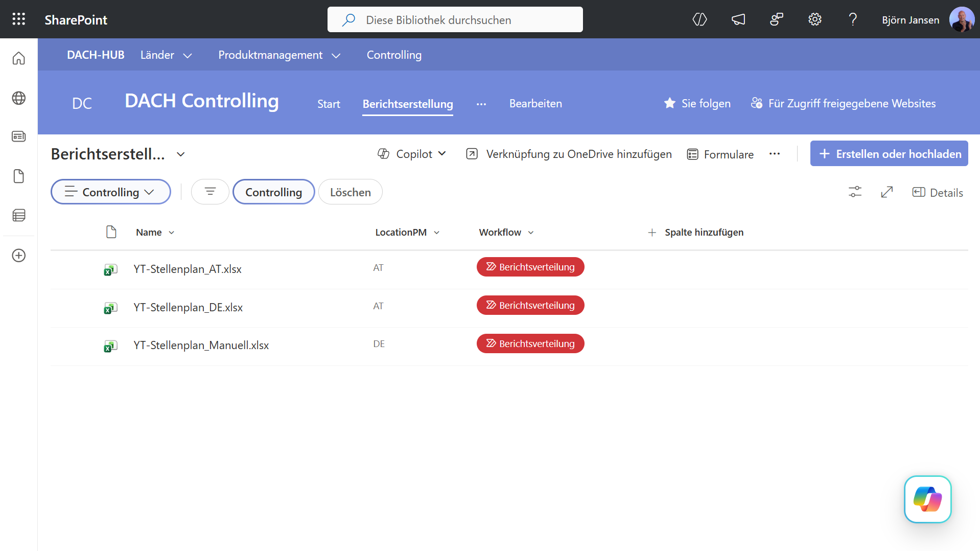The image size is (980, 551).
Task: Go to the SharePoint home icon in sidebar
Action: [x=19, y=58]
